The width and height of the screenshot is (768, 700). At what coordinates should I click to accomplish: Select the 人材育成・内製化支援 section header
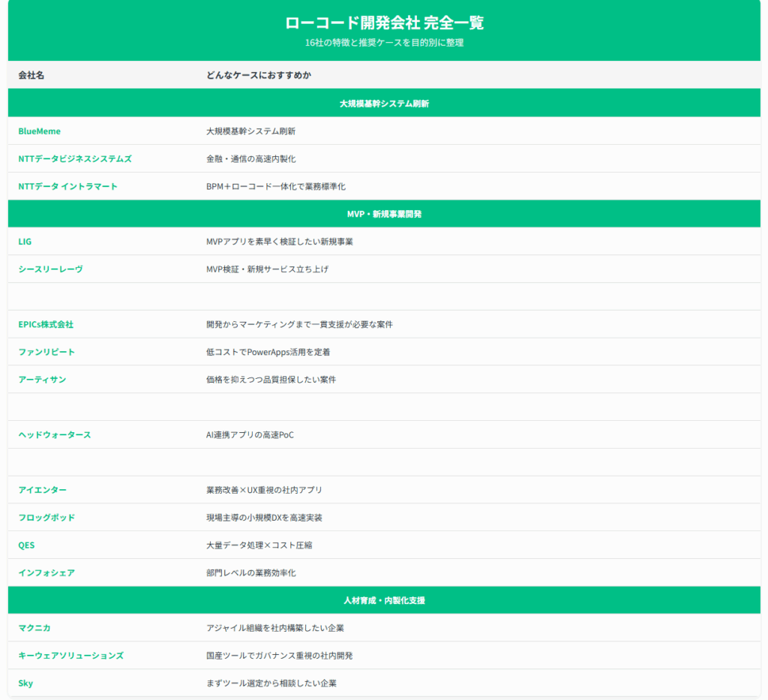384,600
